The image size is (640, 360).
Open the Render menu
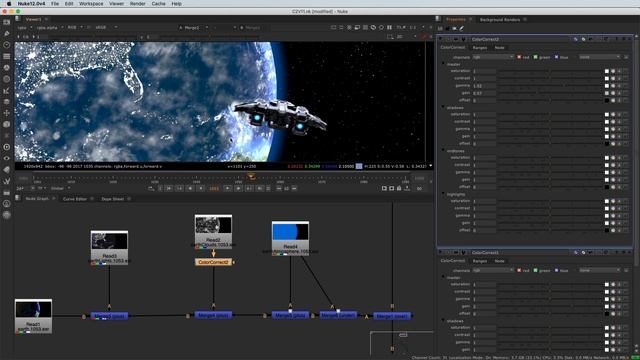coord(138,4)
